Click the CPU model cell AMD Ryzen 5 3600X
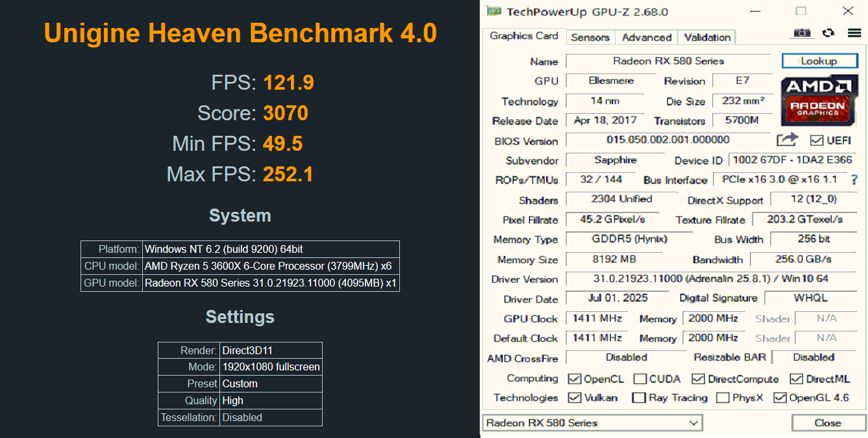Screen dimensions: 868x438 point(271,266)
